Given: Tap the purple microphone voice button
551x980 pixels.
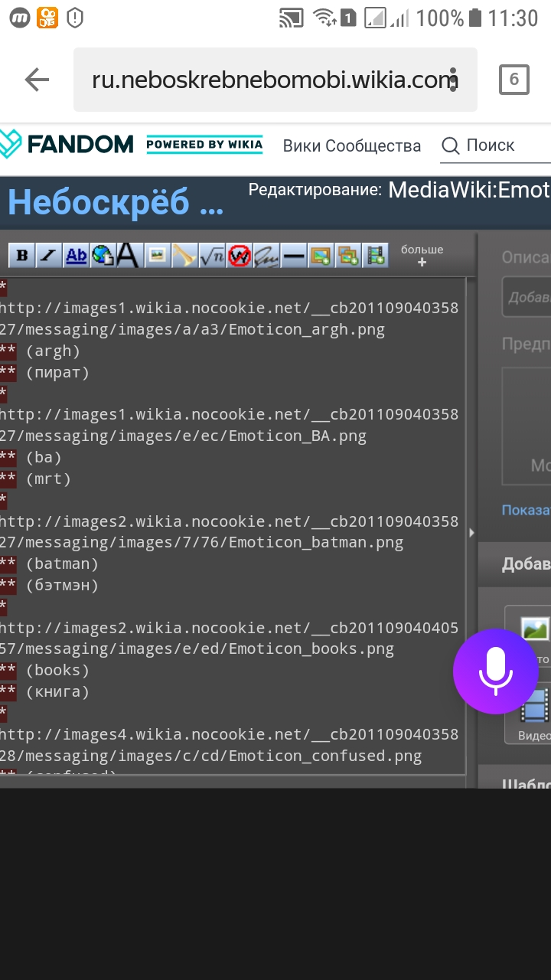Looking at the screenshot, I should pyautogui.click(x=495, y=671).
